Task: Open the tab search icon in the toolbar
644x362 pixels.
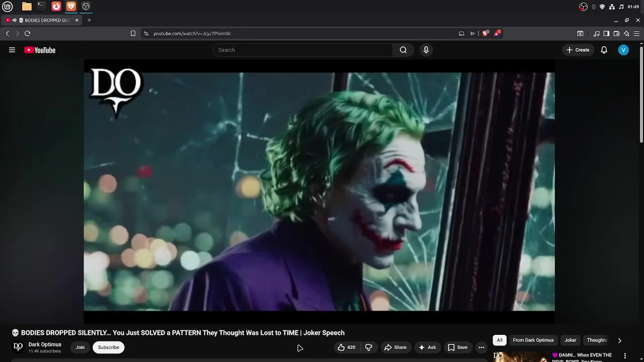Action: (x=580, y=34)
